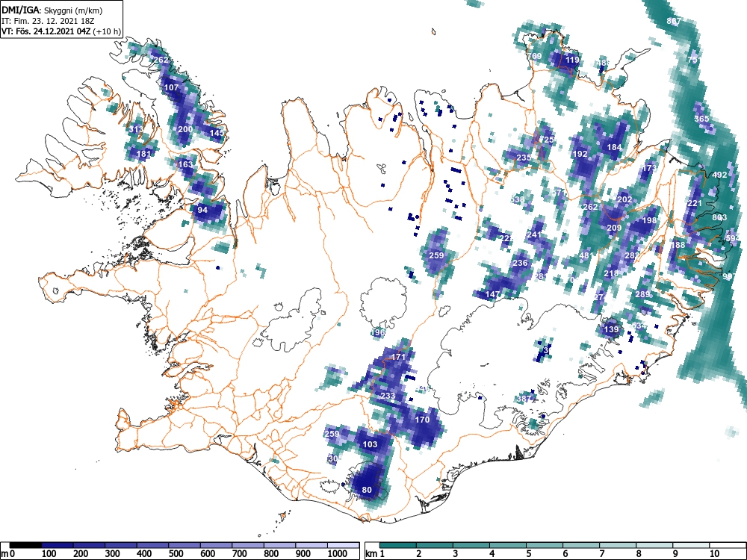Click the 867 visibility value on the map
The height and width of the screenshot is (560, 747).
coord(674,21)
